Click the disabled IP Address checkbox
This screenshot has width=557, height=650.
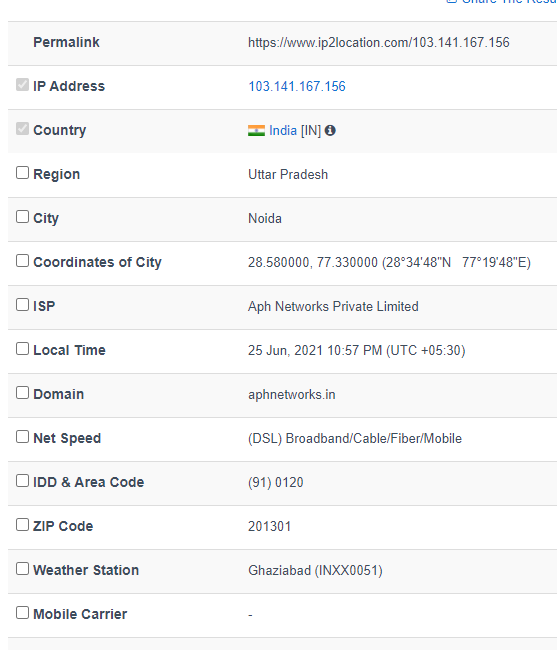[x=22, y=85]
